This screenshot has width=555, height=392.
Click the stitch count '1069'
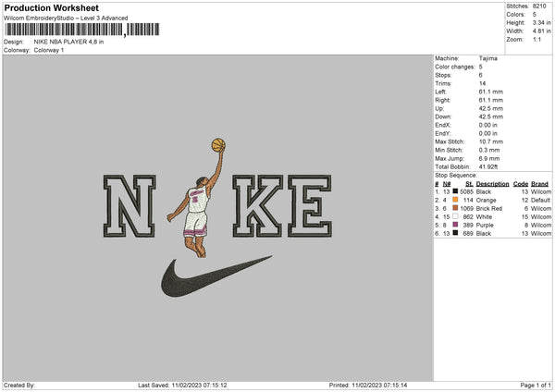466,208
